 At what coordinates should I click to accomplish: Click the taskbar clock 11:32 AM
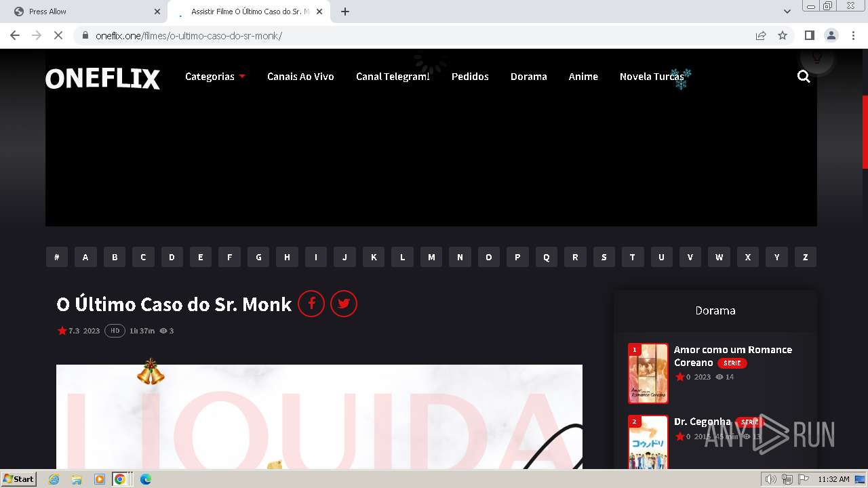[x=833, y=479]
